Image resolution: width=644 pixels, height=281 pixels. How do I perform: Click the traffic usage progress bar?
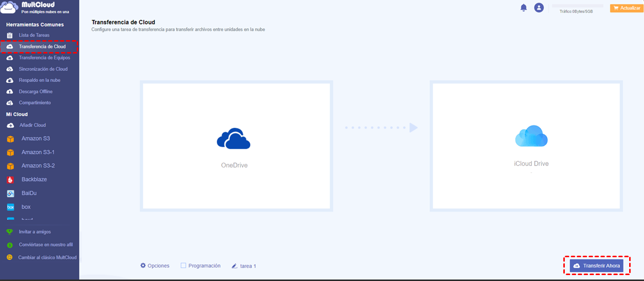coord(577,6)
